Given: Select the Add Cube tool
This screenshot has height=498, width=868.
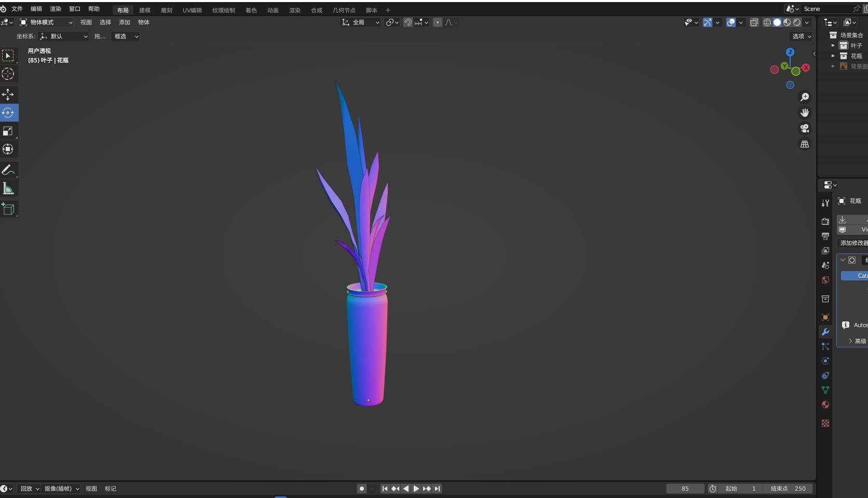Looking at the screenshot, I should coord(8,209).
